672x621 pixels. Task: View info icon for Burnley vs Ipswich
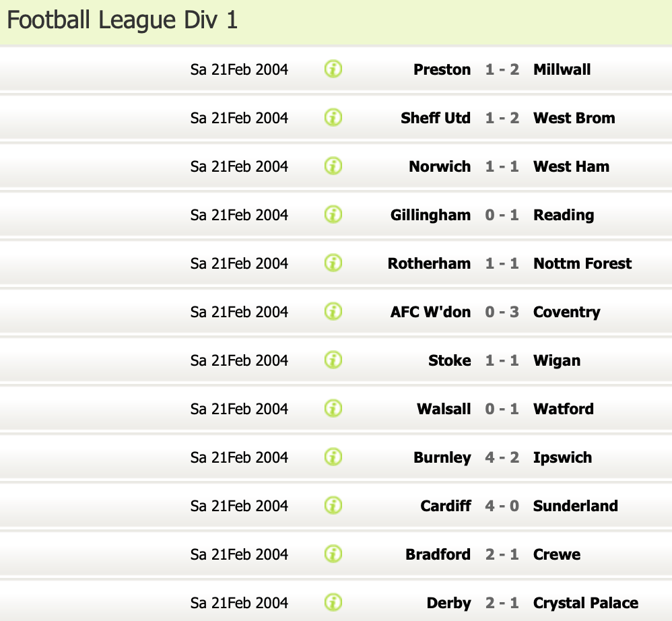(333, 457)
